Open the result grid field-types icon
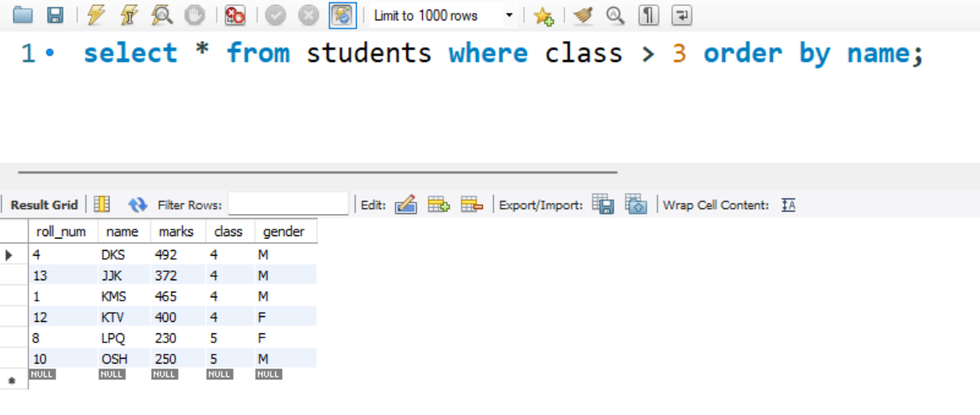The height and width of the screenshot is (415, 980). 102,204
